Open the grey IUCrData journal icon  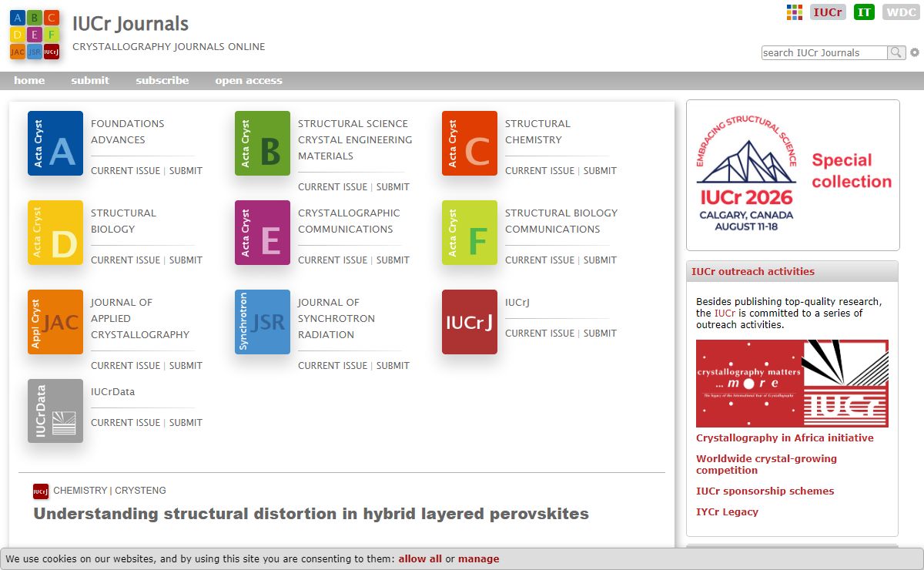pyautogui.click(x=55, y=411)
